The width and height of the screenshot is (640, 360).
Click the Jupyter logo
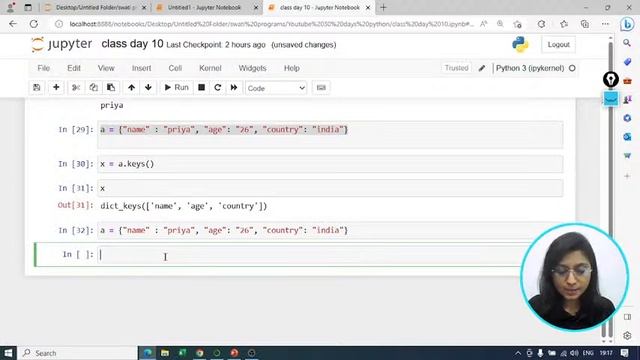[62, 44]
